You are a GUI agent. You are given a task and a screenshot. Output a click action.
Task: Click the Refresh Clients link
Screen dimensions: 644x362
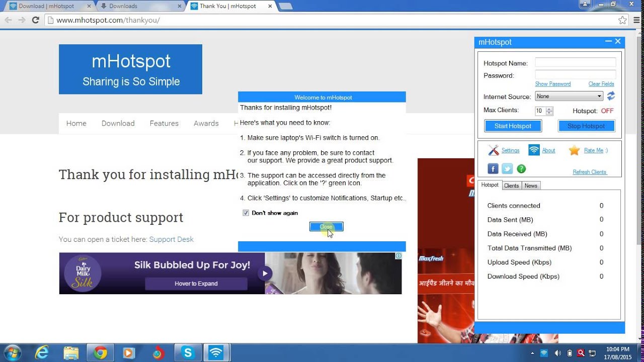click(x=590, y=172)
